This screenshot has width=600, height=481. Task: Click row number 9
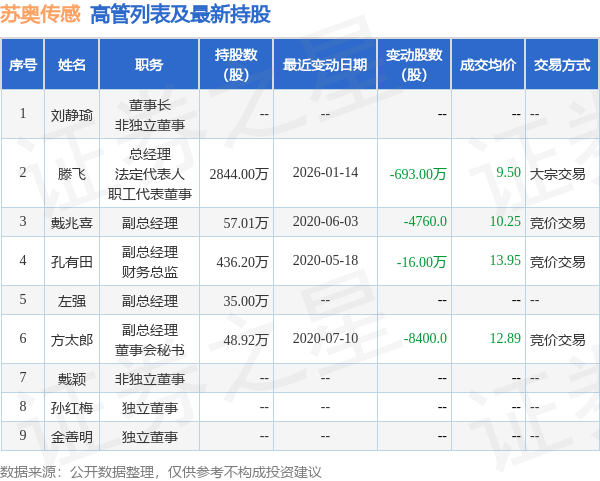pyautogui.click(x=23, y=435)
